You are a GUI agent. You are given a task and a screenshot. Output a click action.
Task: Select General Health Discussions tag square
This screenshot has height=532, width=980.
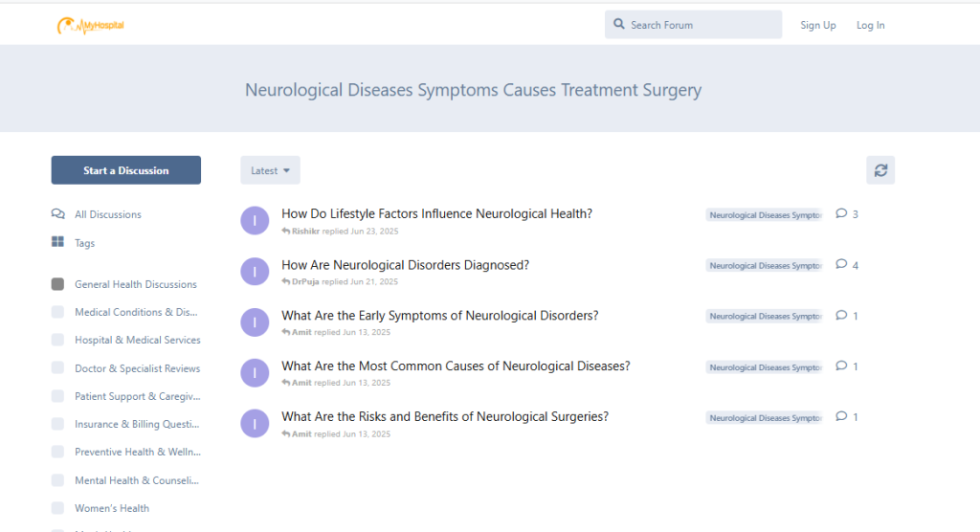click(x=58, y=284)
